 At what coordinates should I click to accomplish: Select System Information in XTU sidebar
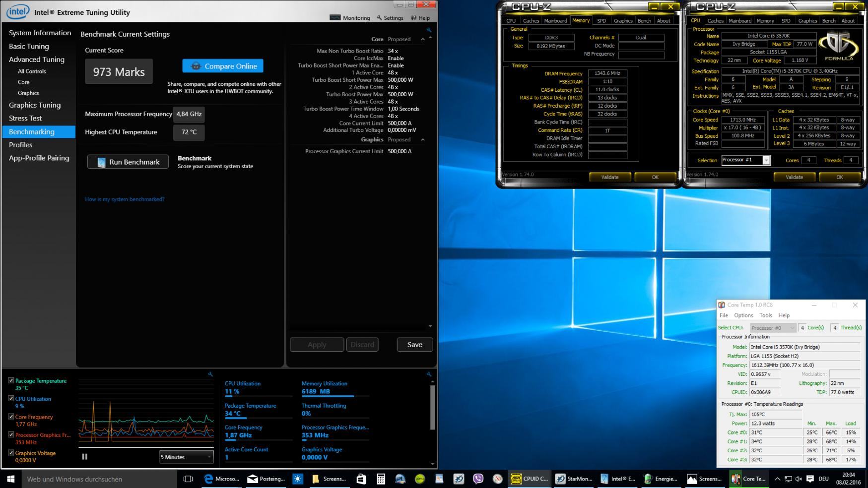(x=40, y=33)
